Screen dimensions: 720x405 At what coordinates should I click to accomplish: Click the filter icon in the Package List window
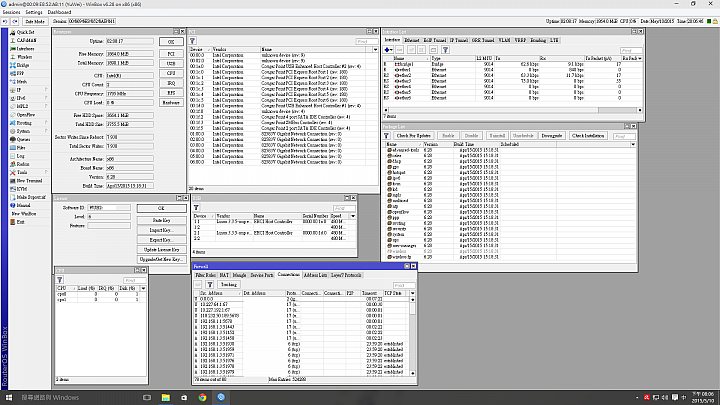(x=387, y=136)
